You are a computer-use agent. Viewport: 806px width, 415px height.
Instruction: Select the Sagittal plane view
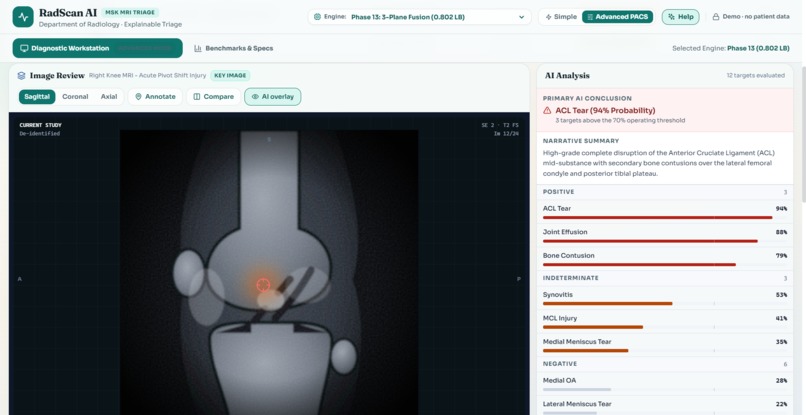tap(37, 97)
